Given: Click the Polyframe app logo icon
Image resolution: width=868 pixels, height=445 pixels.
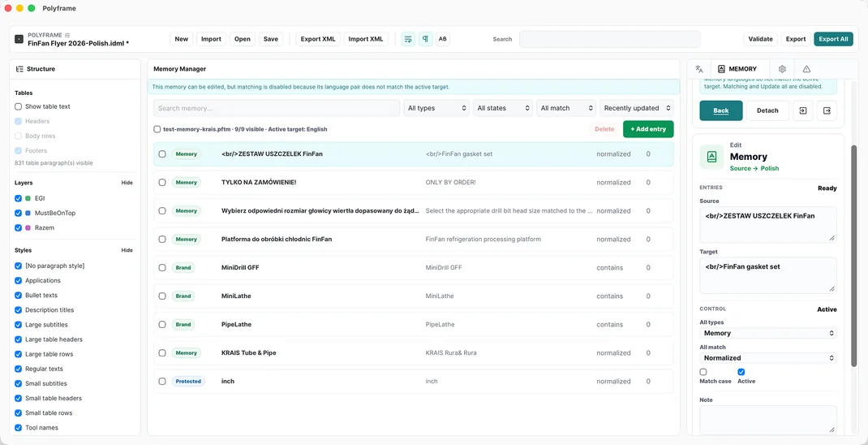Looking at the screenshot, I should pyautogui.click(x=19, y=39).
